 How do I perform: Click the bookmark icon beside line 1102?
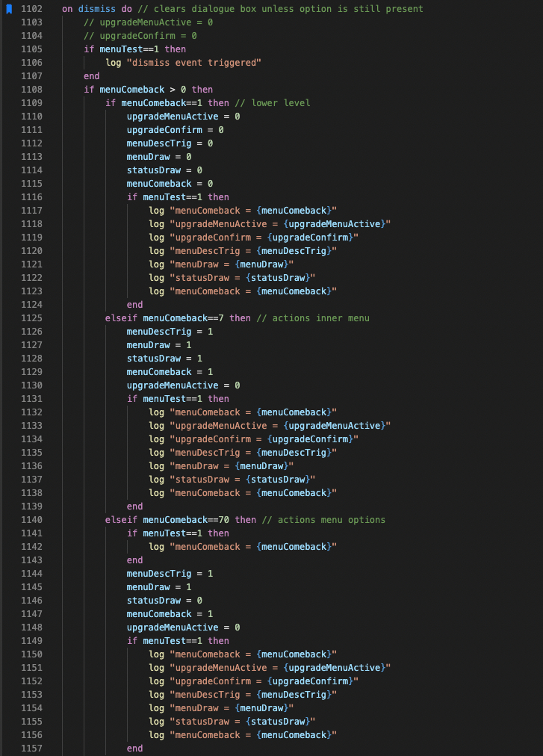point(10,9)
